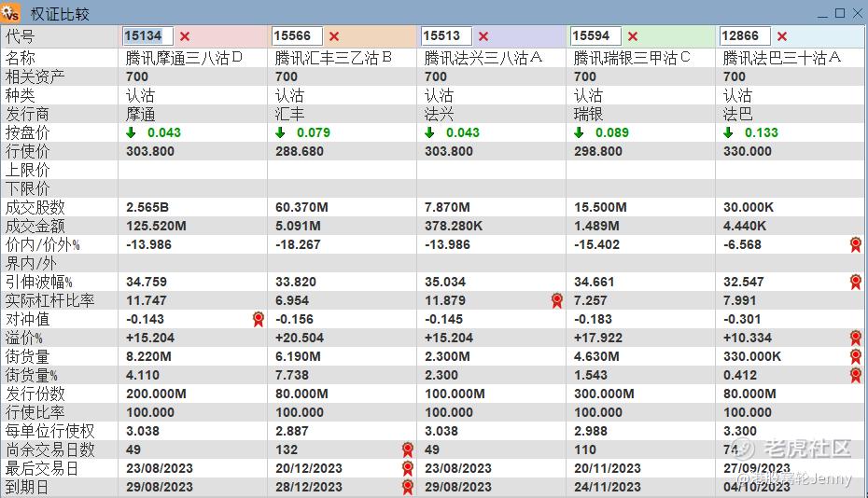Click the outstanding quantity 8.220M
The width and height of the screenshot is (868, 498).
[x=148, y=357]
